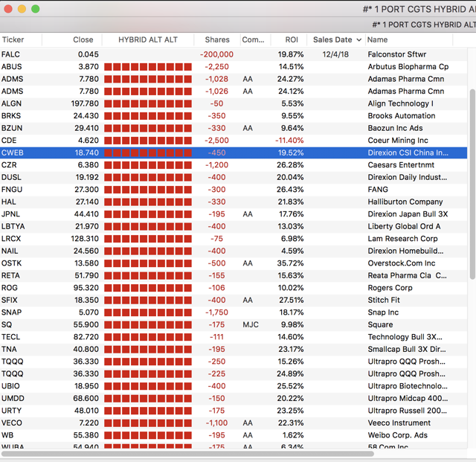The image size is (476, 462).
Task: Click the horizontal scrollbar thumb
Action: coord(187,454)
